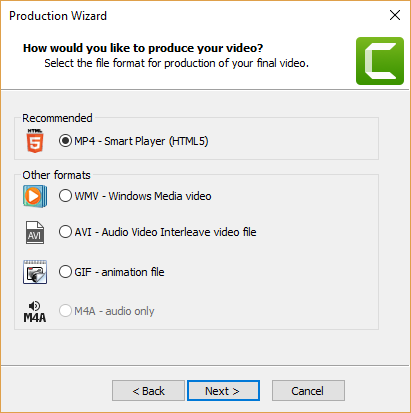Image resolution: width=411 pixels, height=413 pixels.
Task: Click the disabled M4A audio radio button
Action: (x=65, y=311)
